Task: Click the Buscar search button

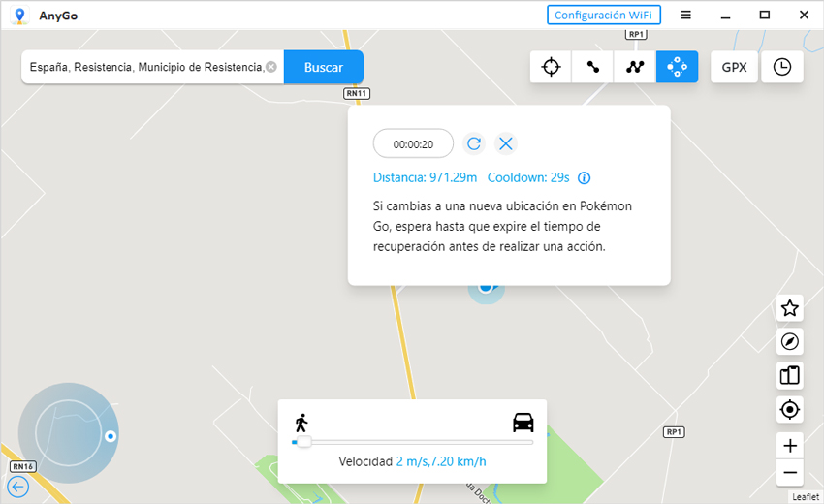Action: (324, 67)
